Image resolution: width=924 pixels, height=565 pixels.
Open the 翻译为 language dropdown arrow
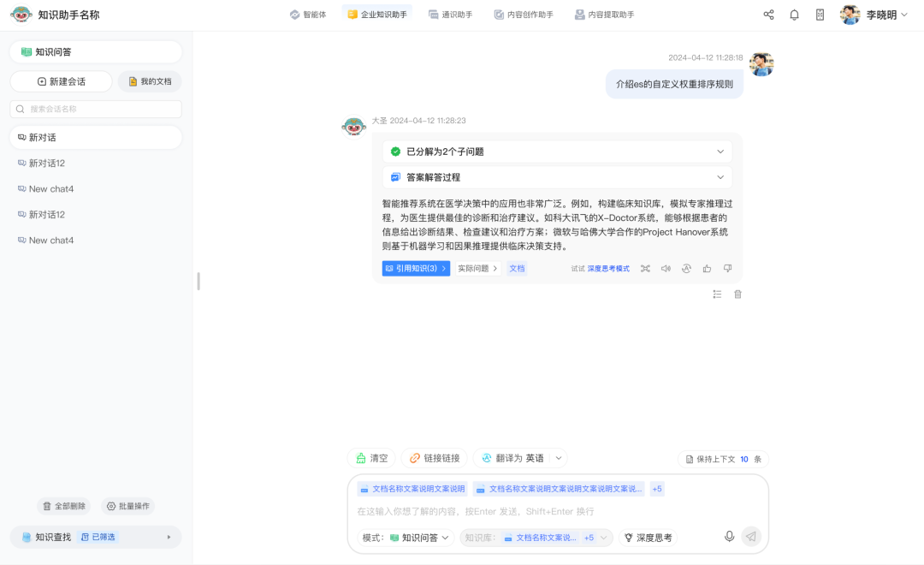(559, 458)
